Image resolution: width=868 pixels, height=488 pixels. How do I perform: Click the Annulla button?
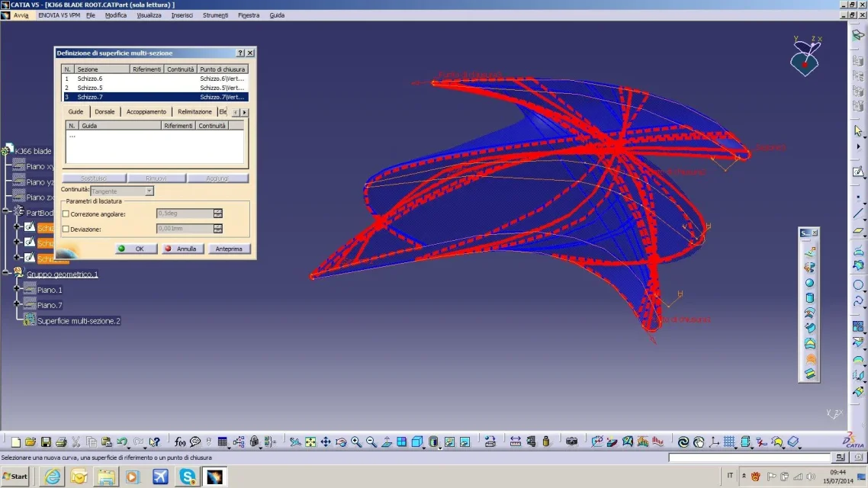pos(182,249)
